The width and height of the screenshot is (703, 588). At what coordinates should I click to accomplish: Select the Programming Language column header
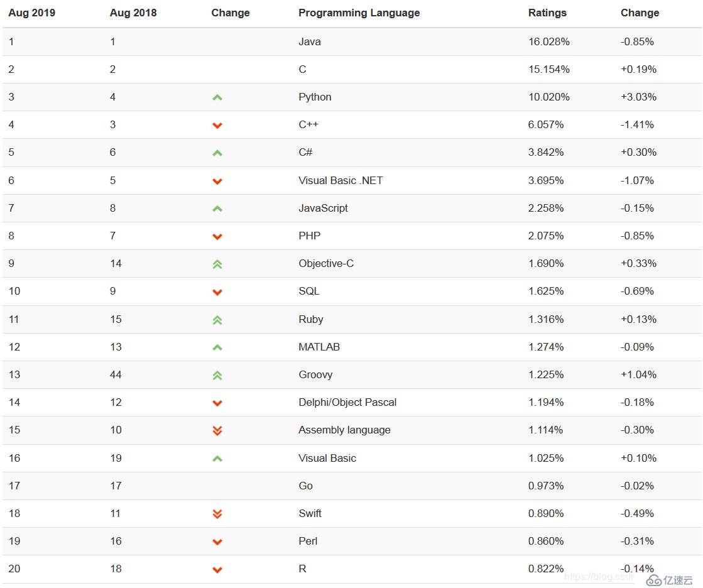pos(359,13)
